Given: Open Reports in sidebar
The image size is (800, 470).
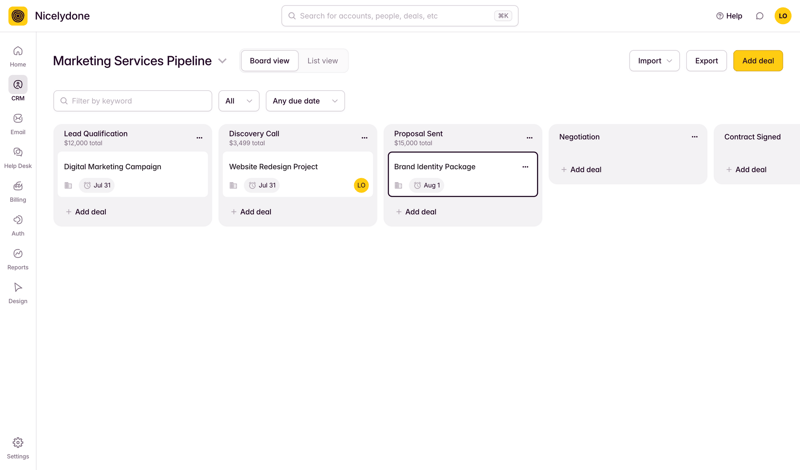Looking at the screenshot, I should click(18, 259).
